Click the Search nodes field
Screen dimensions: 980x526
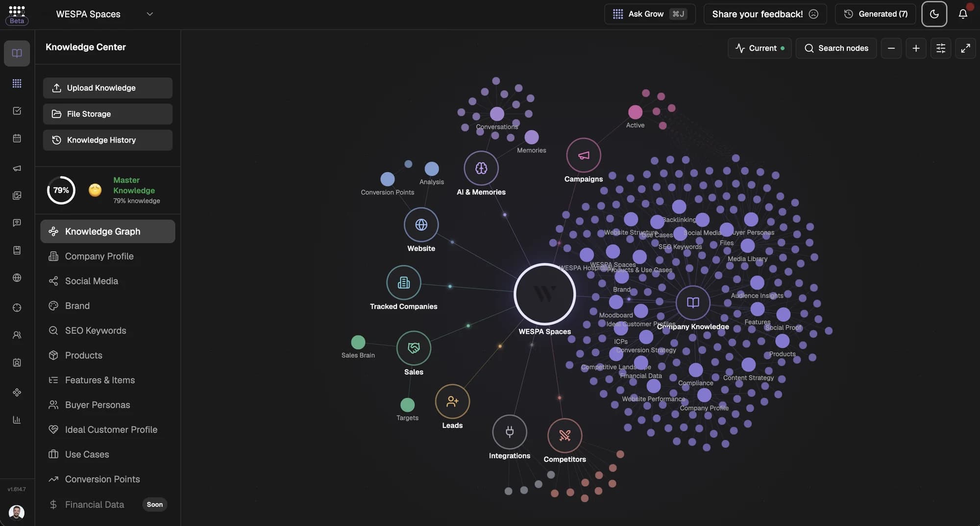tap(836, 48)
